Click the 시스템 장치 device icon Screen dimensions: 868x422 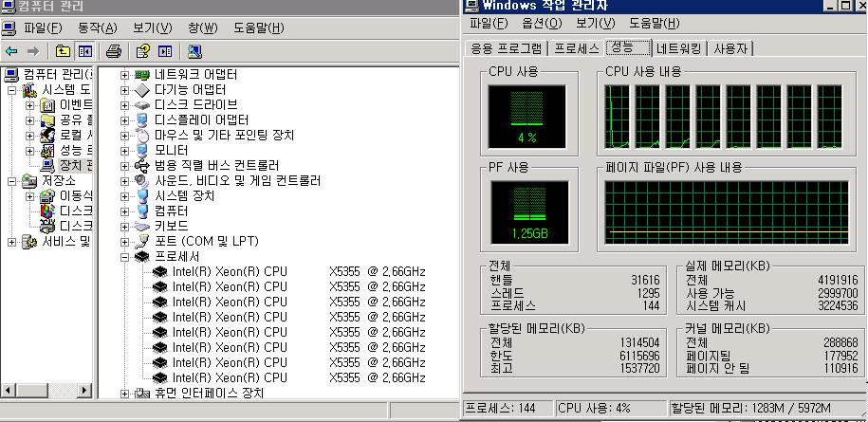click(x=142, y=195)
